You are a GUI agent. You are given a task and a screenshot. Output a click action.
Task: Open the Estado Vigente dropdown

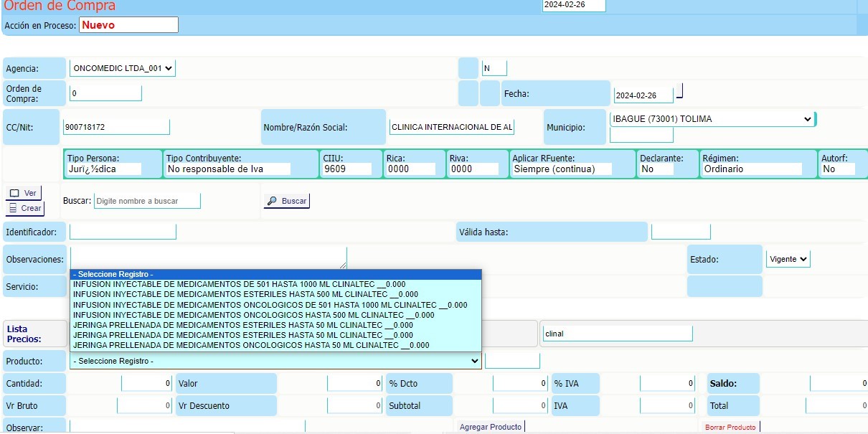(x=803, y=259)
